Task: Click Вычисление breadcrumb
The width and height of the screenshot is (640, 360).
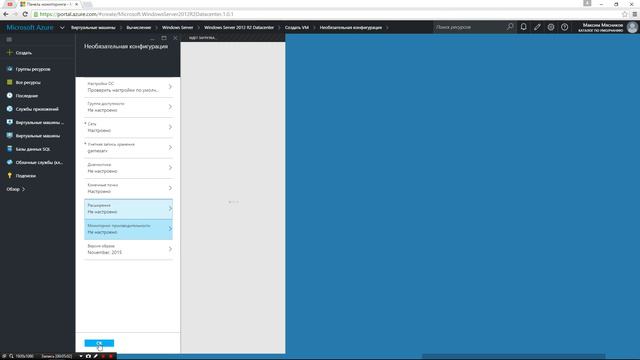Action: click(139, 28)
